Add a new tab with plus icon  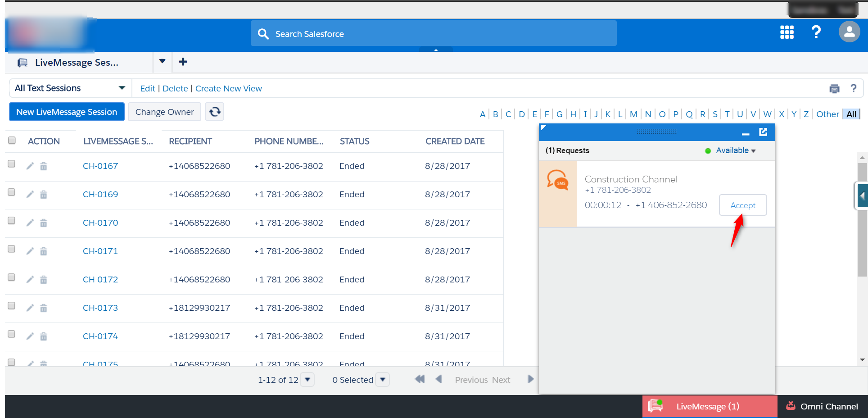coord(183,62)
